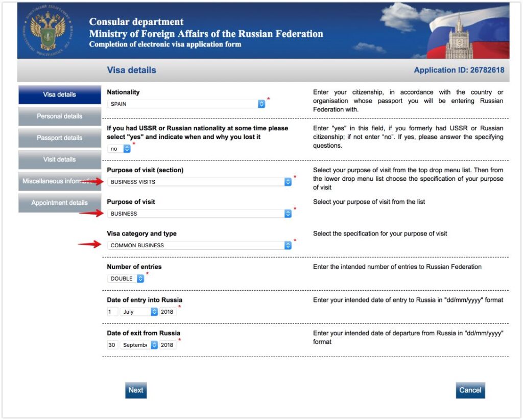Click the Date of exit from Russia label

tap(144, 333)
